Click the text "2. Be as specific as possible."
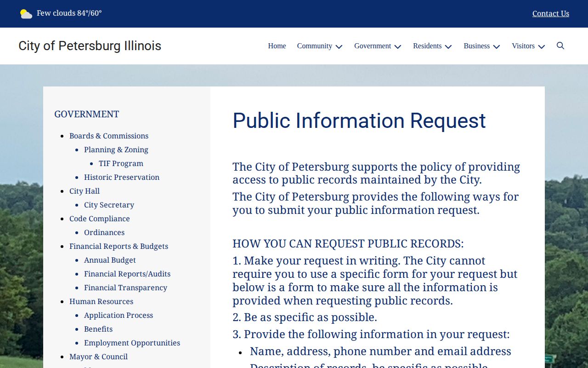The height and width of the screenshot is (368, 588). pyautogui.click(x=305, y=317)
